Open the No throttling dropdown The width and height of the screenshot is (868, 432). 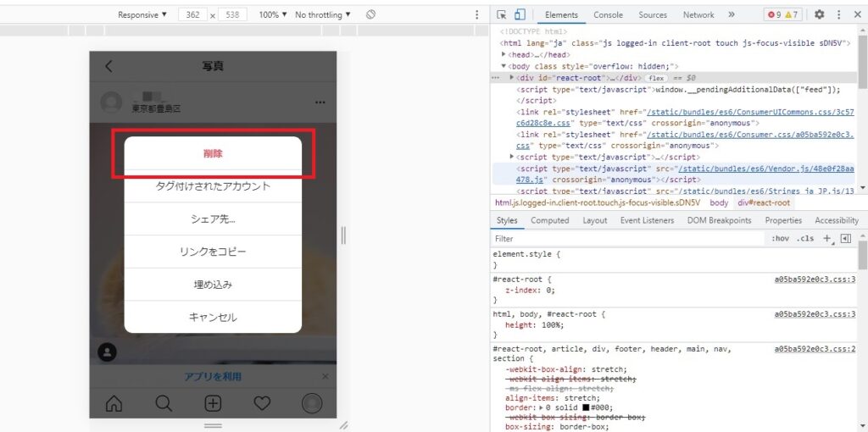point(323,15)
